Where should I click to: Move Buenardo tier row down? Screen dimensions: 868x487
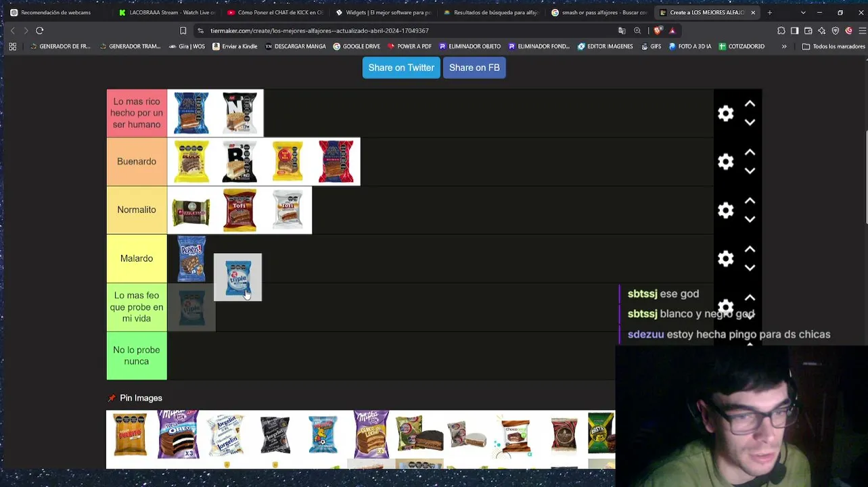[x=750, y=171]
